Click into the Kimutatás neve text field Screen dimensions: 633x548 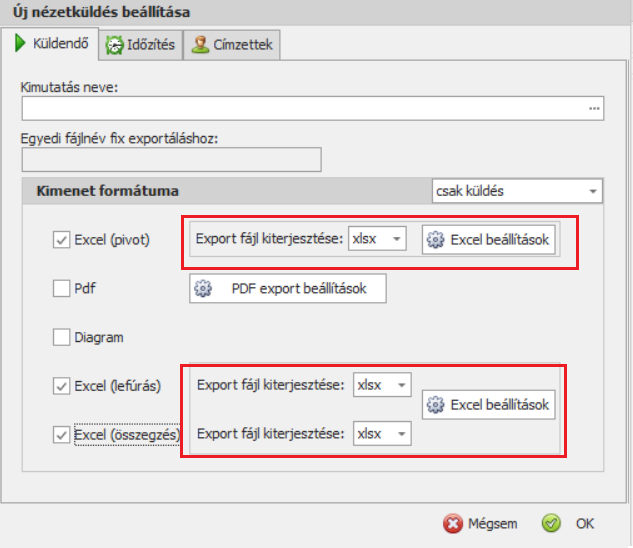click(x=300, y=108)
